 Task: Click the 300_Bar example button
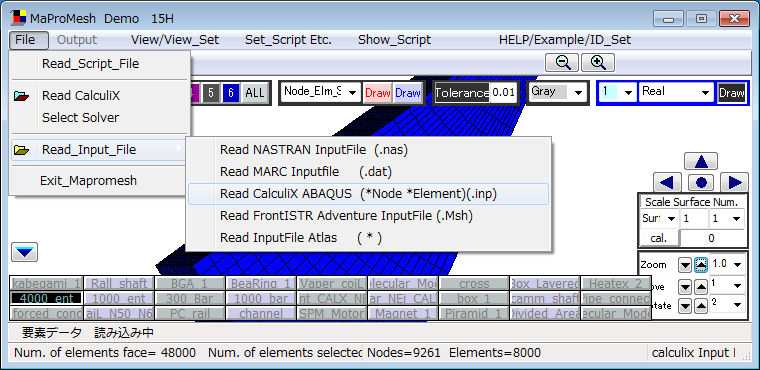[x=190, y=298]
